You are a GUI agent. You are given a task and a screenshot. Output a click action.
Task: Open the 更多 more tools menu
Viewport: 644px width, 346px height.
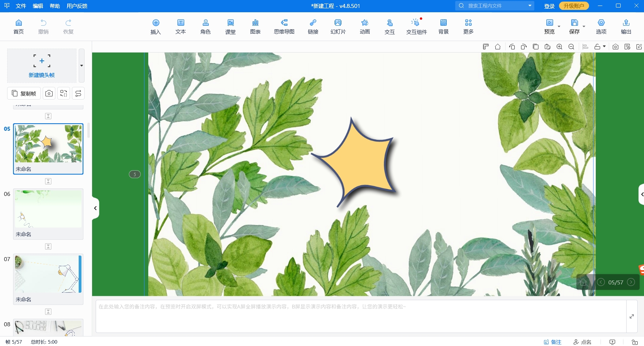tap(468, 26)
